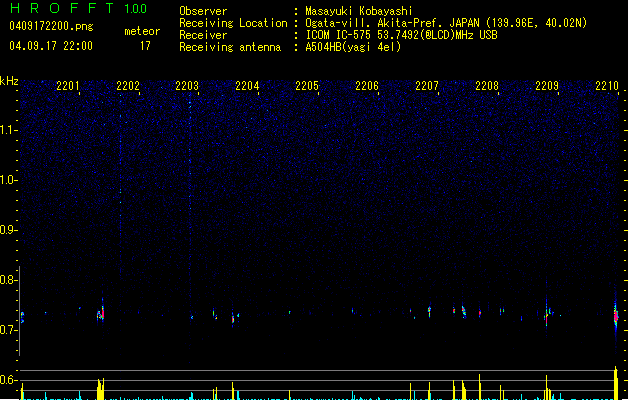This screenshot has height=400, width=629.
Task: Click the Receiving Location label
Action: [233, 23]
